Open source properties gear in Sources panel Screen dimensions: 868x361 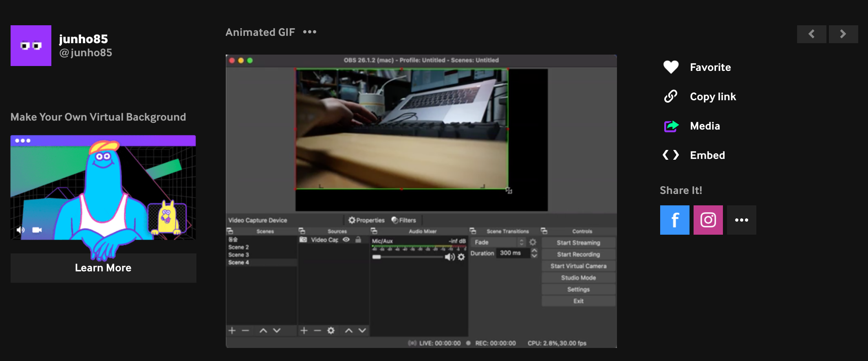point(331,330)
